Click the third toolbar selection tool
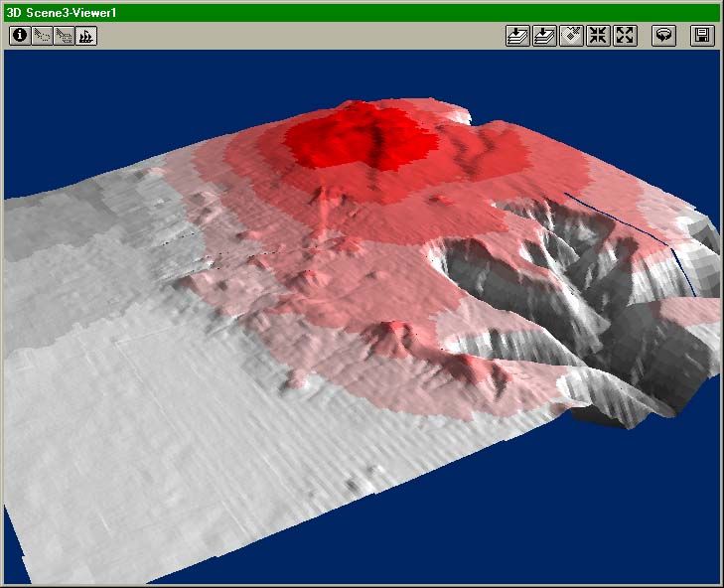 (x=65, y=36)
